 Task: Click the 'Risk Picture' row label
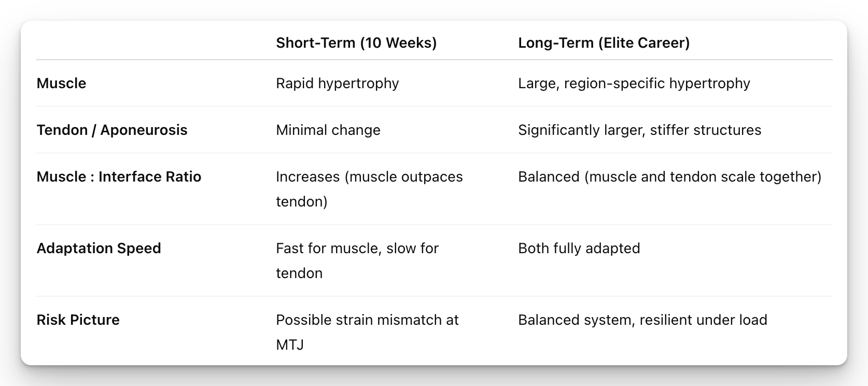78,320
